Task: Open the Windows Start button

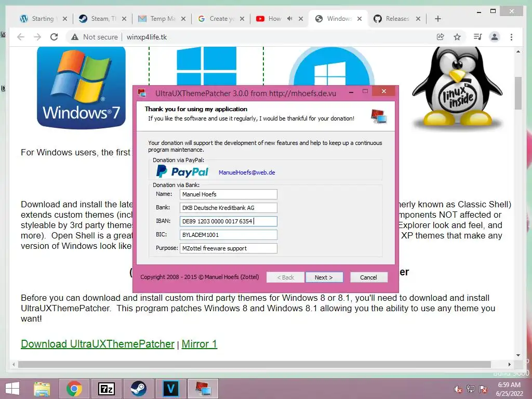Action: pyautogui.click(x=12, y=389)
